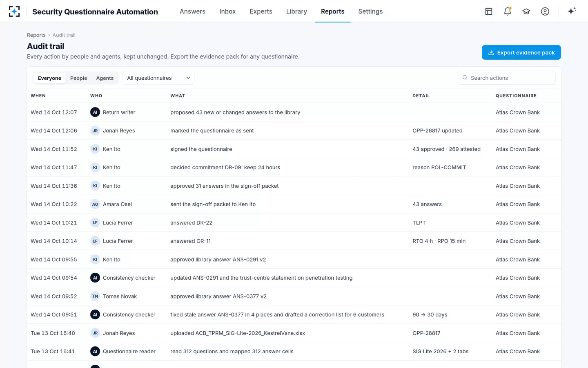This screenshot has width=588, height=368.
Task: Click the AI avatar in the 09:54 row
Action: [95, 278]
